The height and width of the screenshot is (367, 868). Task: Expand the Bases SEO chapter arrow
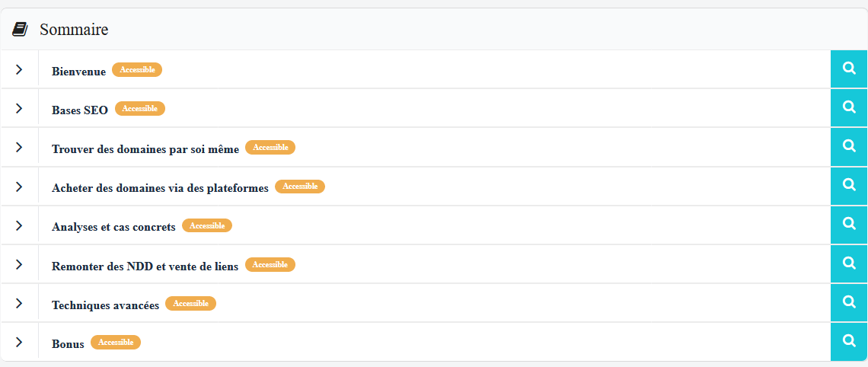[x=19, y=108]
